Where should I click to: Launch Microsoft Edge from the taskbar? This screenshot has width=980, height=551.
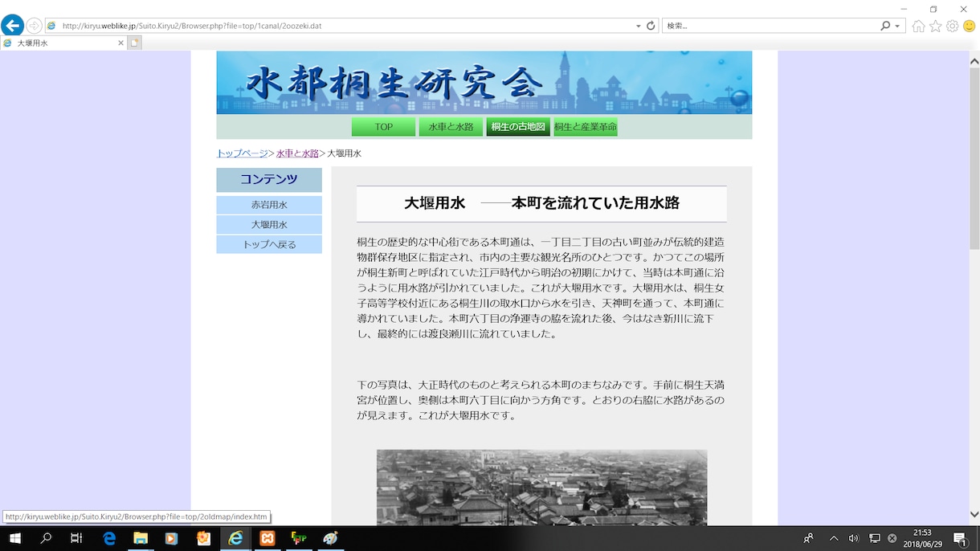coord(109,538)
